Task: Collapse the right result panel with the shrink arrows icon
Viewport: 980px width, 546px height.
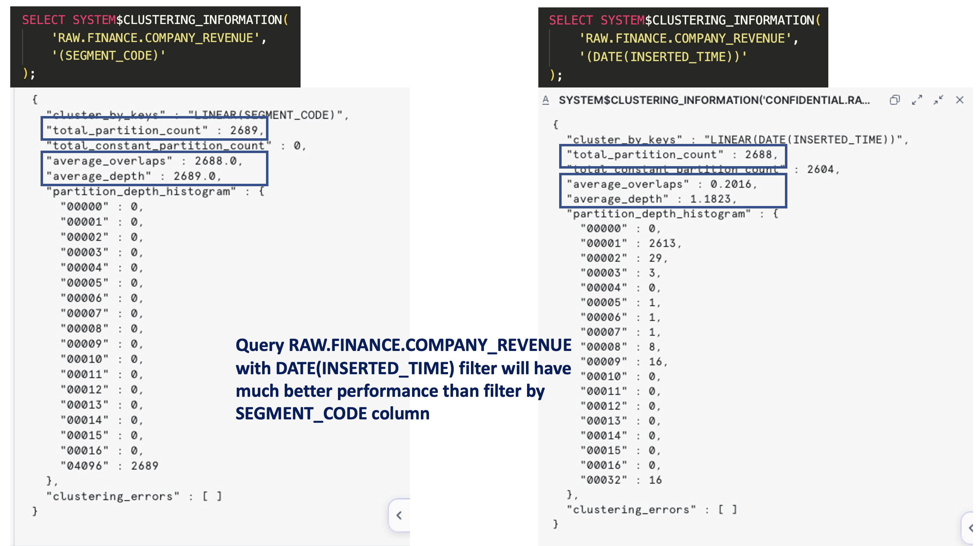Action: pos(938,100)
